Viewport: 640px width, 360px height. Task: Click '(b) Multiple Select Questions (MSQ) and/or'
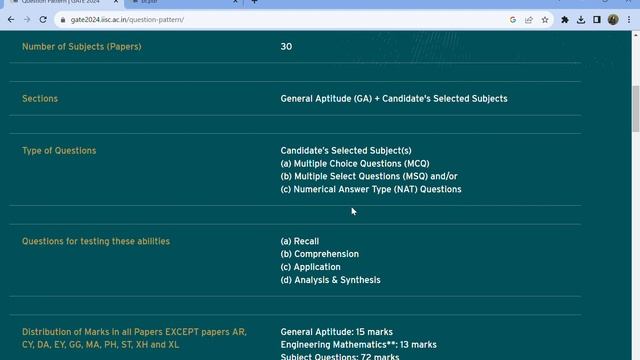tap(369, 176)
